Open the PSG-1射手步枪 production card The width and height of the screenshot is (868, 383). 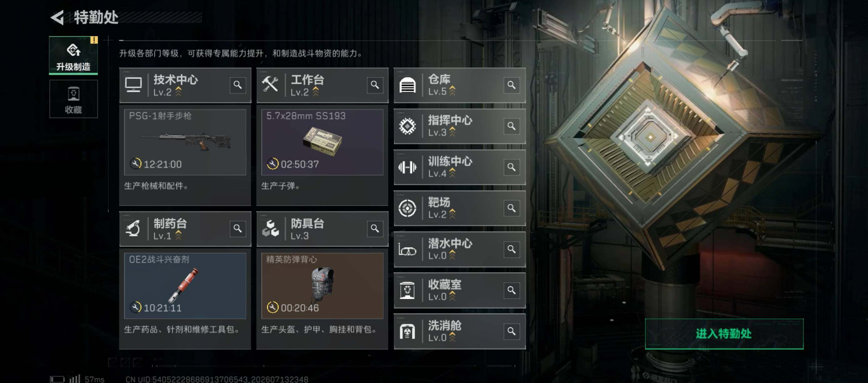(185, 142)
